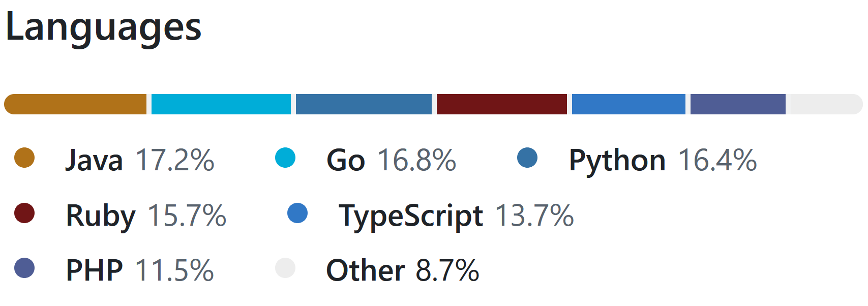The height and width of the screenshot is (306, 868).
Task: Click the cyan Go color dot
Action: (x=285, y=158)
